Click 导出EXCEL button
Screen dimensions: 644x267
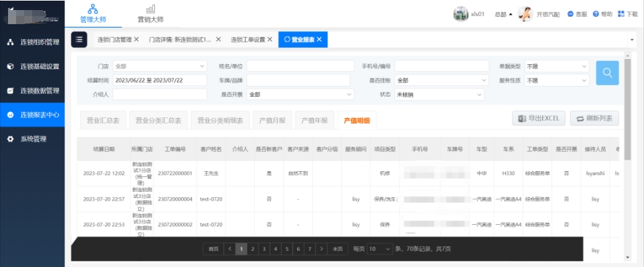[539, 118]
